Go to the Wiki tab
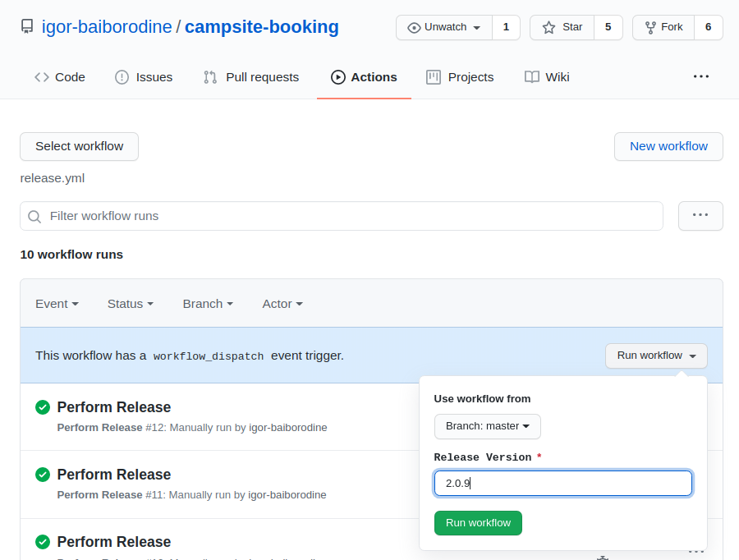Viewport: 739px width, 560px height. pyautogui.click(x=547, y=77)
